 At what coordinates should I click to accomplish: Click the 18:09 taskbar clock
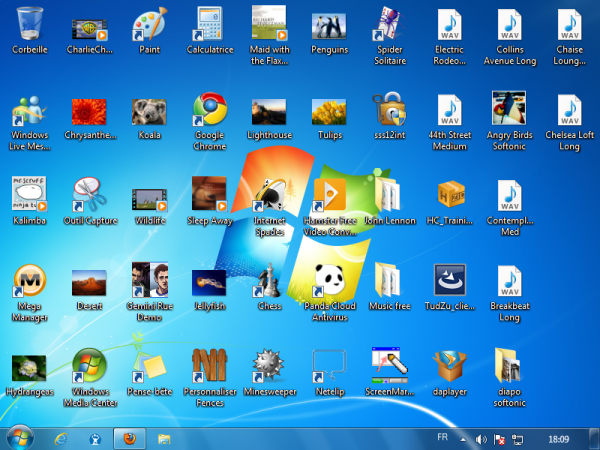click(x=559, y=438)
